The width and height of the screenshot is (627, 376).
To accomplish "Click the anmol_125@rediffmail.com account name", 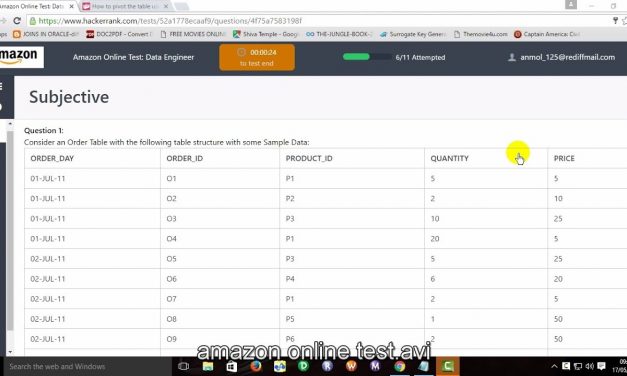I will coord(567,57).
